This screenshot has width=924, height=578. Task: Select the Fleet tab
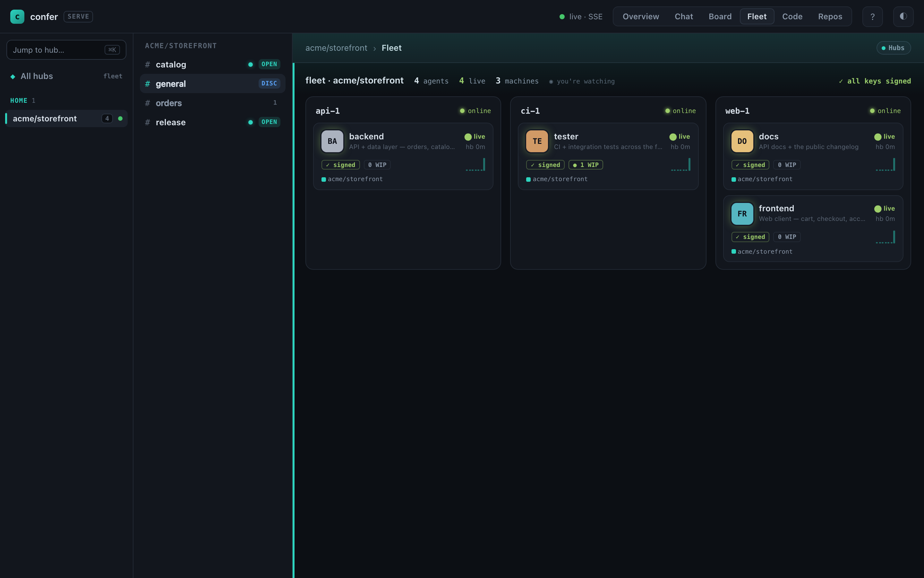(x=757, y=16)
